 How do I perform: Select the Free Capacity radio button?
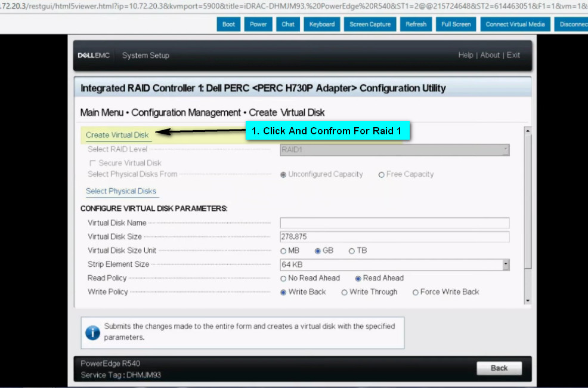pyautogui.click(x=382, y=174)
